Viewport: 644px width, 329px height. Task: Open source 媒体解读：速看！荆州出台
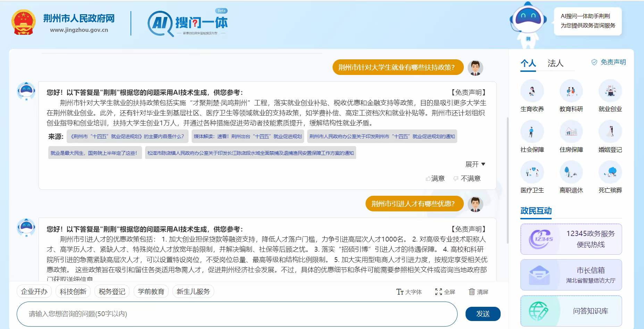(x=248, y=136)
